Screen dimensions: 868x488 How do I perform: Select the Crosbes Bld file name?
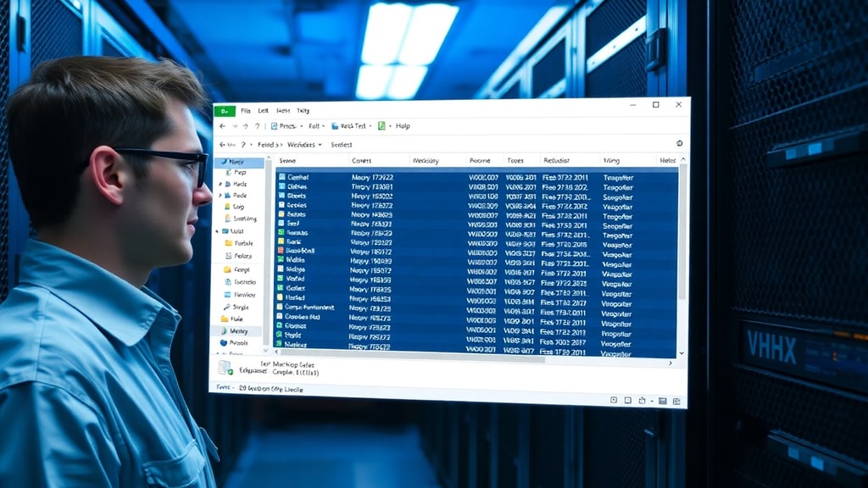click(303, 317)
